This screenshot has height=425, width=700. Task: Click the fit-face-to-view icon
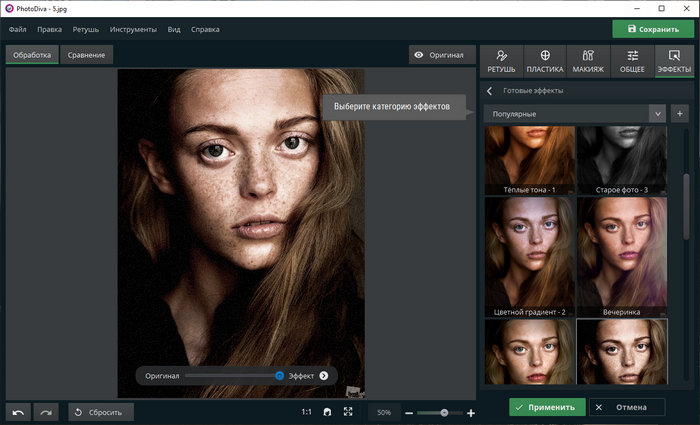pos(327,411)
